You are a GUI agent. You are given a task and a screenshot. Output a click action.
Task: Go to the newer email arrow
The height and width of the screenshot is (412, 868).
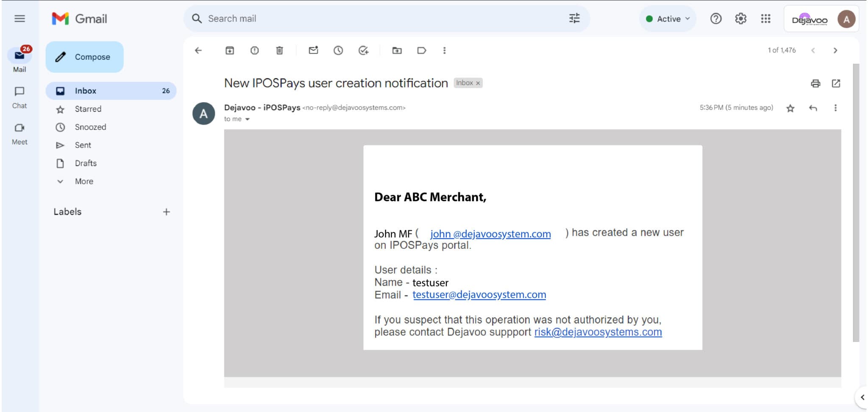pos(813,50)
